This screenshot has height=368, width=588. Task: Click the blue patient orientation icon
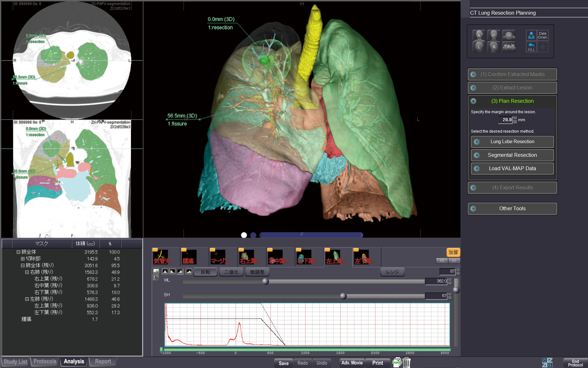[x=531, y=35]
